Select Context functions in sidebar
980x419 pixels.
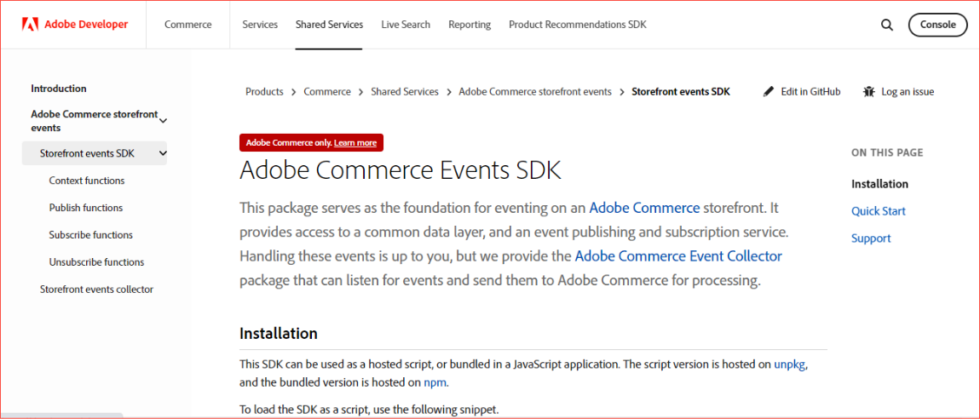point(87,181)
